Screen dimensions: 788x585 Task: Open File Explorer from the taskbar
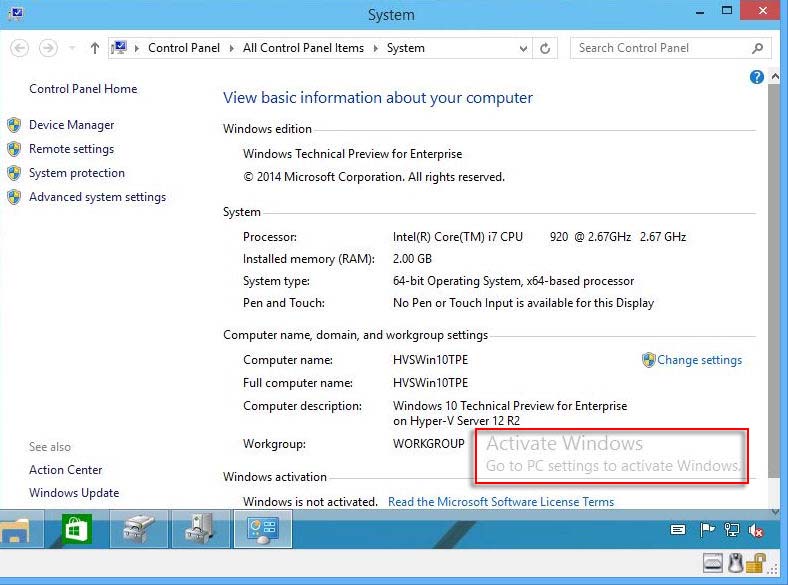15,529
